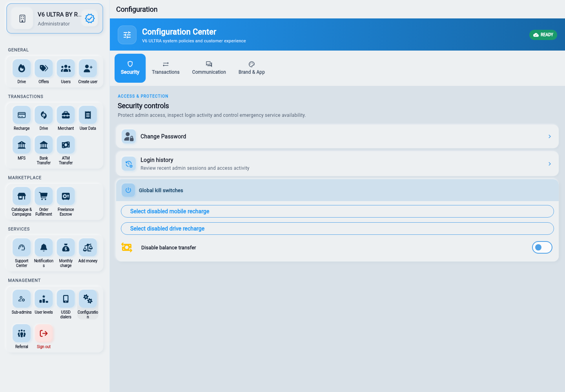Screen dimensions: 565x392
Task: Click the Configuration Center sliders icon
Action: pyautogui.click(x=127, y=35)
